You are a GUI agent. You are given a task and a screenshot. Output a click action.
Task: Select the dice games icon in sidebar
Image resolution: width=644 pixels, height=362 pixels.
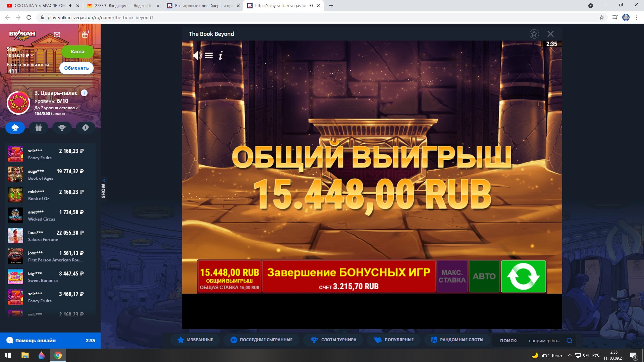coord(15,127)
